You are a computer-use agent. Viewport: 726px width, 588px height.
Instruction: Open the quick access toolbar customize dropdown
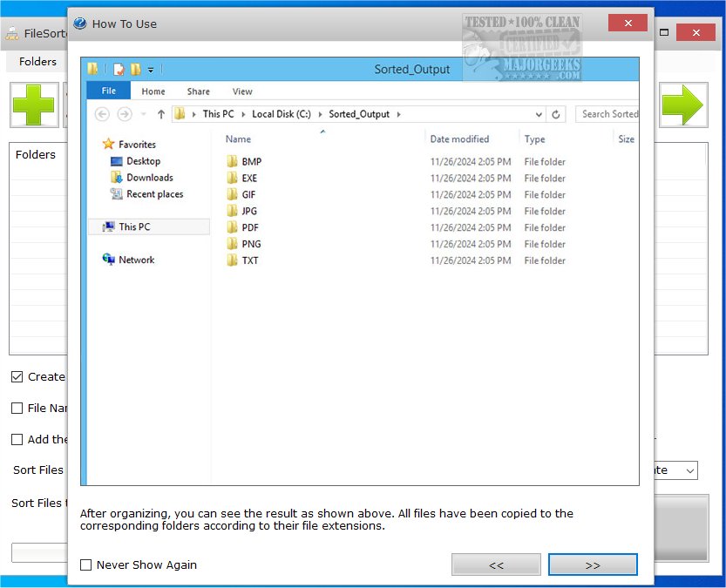(151, 70)
